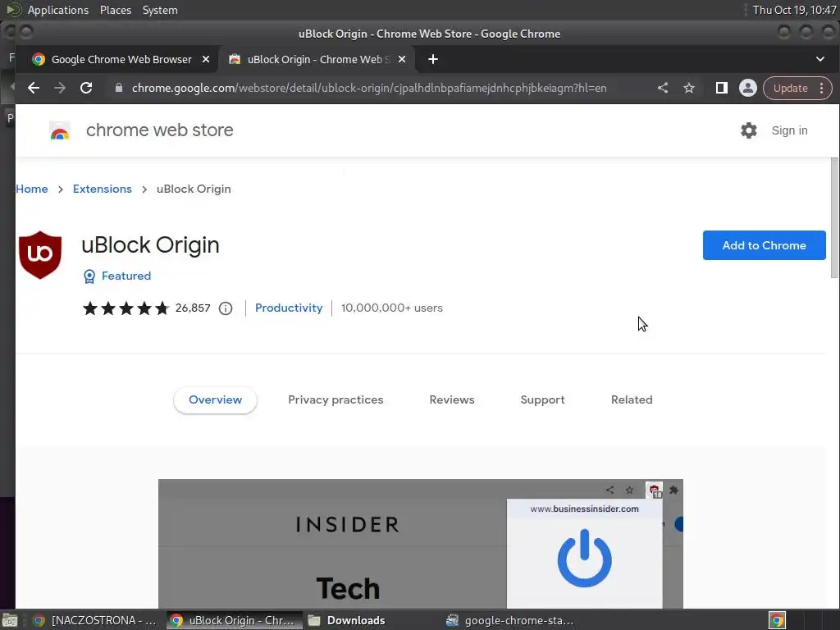Go back to the previous page

pos(34,88)
